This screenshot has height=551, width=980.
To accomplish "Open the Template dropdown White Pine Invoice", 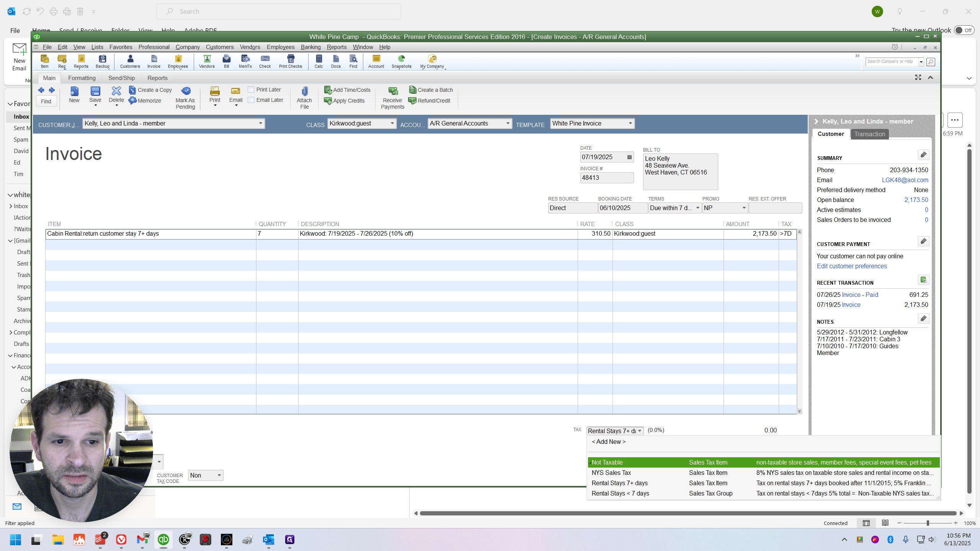I will (630, 123).
